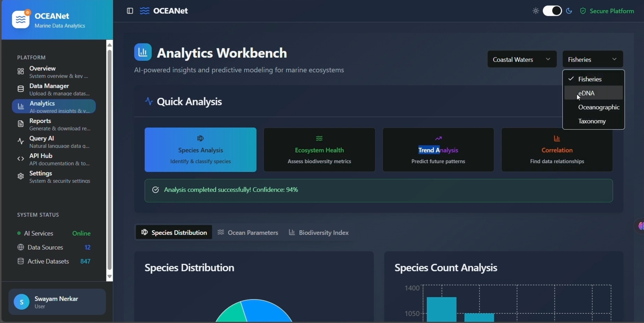Click the trending arrow in Trend Analysis card

[438, 138]
